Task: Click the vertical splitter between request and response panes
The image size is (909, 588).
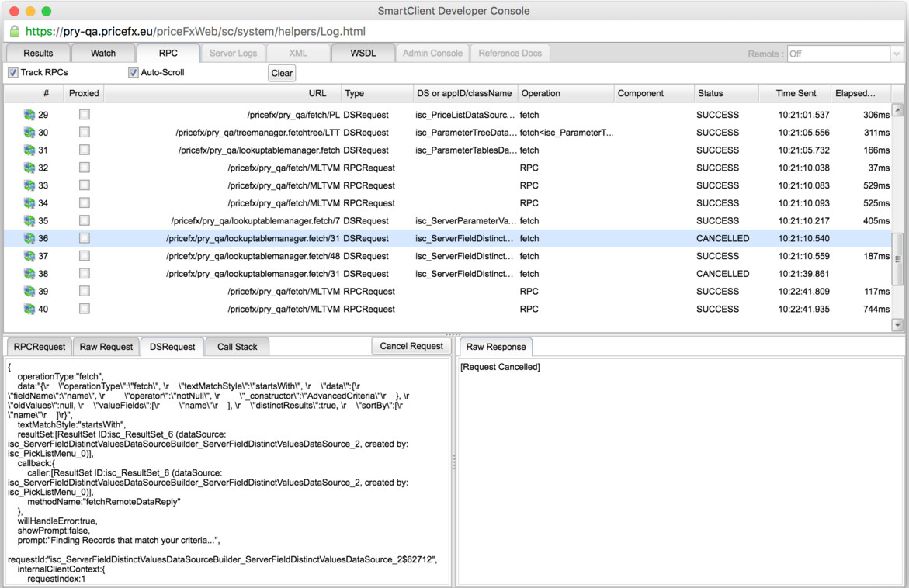Action: point(454,462)
